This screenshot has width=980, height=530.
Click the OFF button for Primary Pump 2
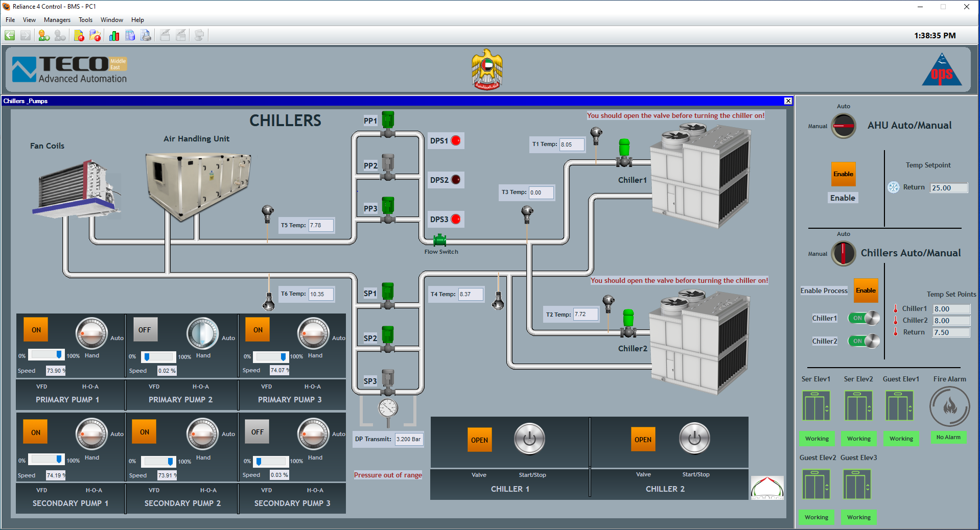click(x=145, y=330)
